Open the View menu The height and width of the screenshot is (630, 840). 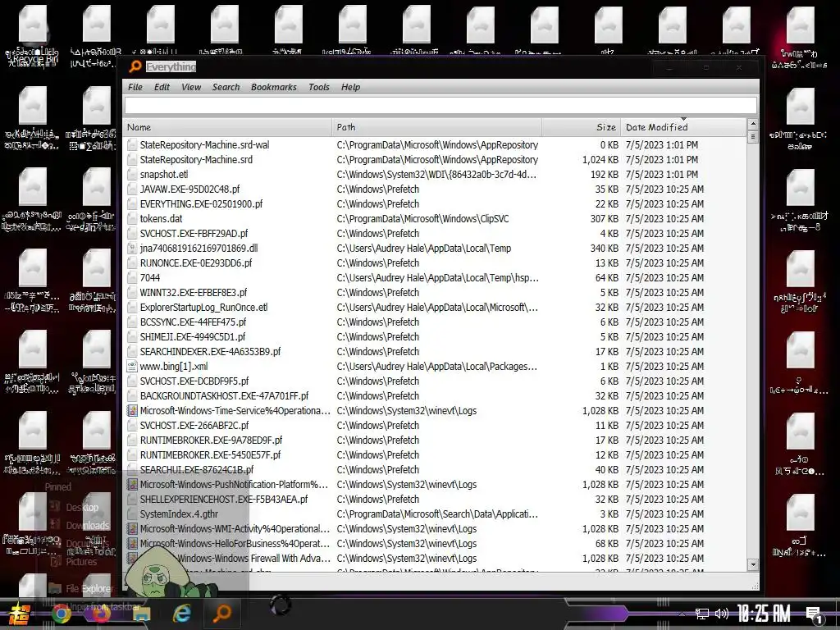(x=191, y=87)
